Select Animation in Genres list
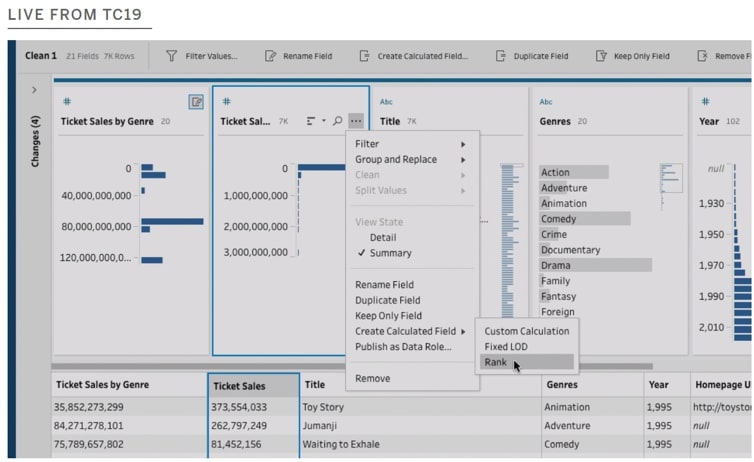 click(x=564, y=203)
